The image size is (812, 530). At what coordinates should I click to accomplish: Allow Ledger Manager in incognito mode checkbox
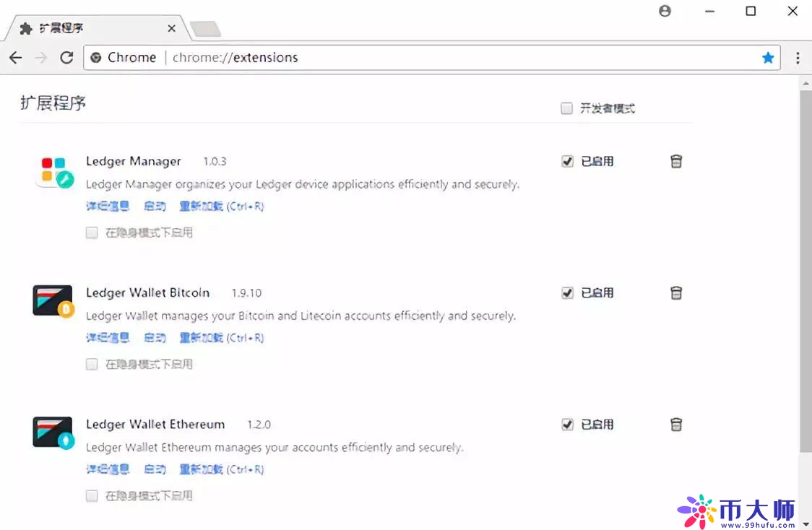click(92, 233)
